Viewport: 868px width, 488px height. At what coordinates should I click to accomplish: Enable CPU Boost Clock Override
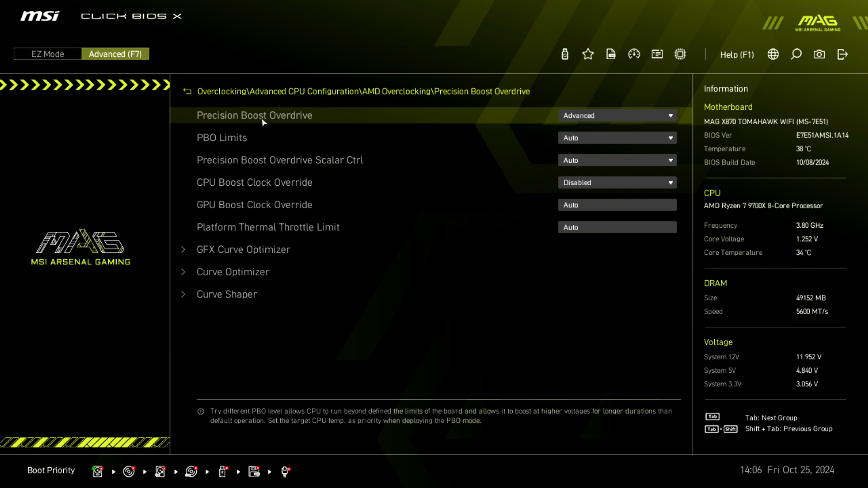(x=617, y=183)
